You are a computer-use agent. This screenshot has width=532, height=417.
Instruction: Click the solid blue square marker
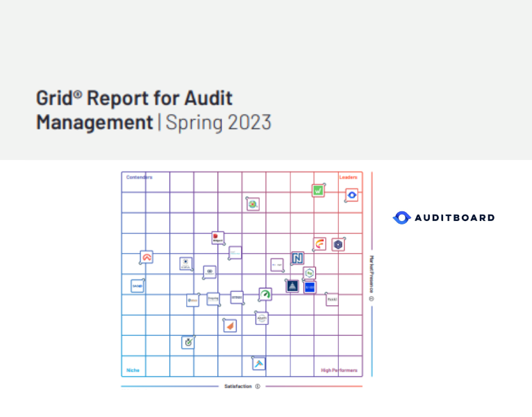click(x=310, y=287)
